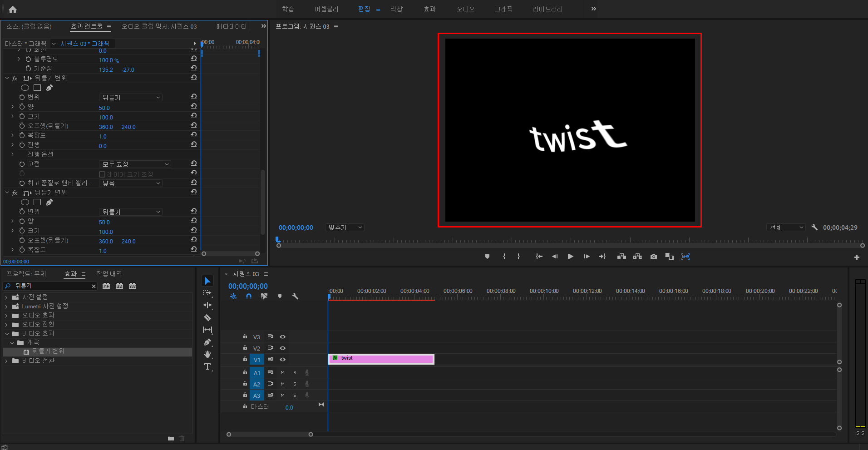Reset the 불투명도 parameter
Viewport: 868px width, 450px height.
194,59
